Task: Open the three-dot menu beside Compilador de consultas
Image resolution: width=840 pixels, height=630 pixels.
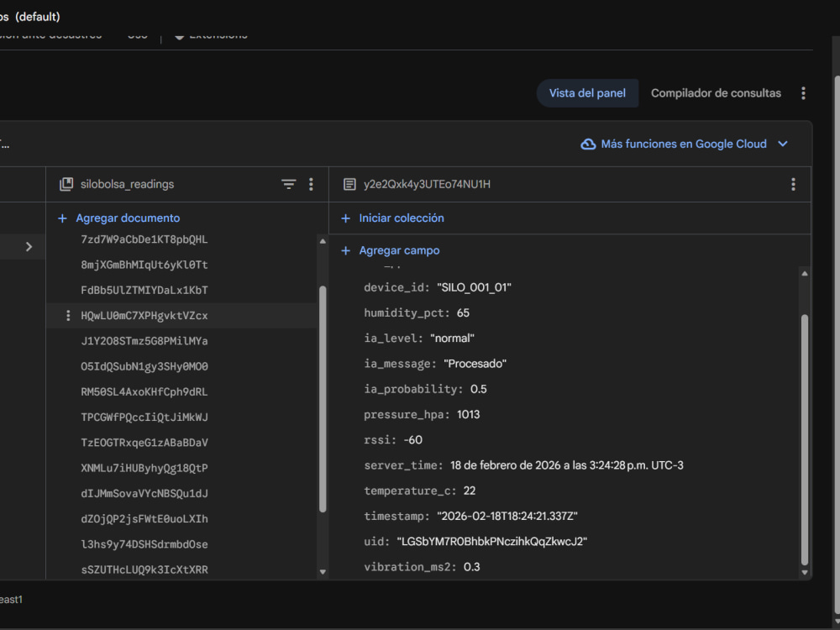Action: [803, 93]
